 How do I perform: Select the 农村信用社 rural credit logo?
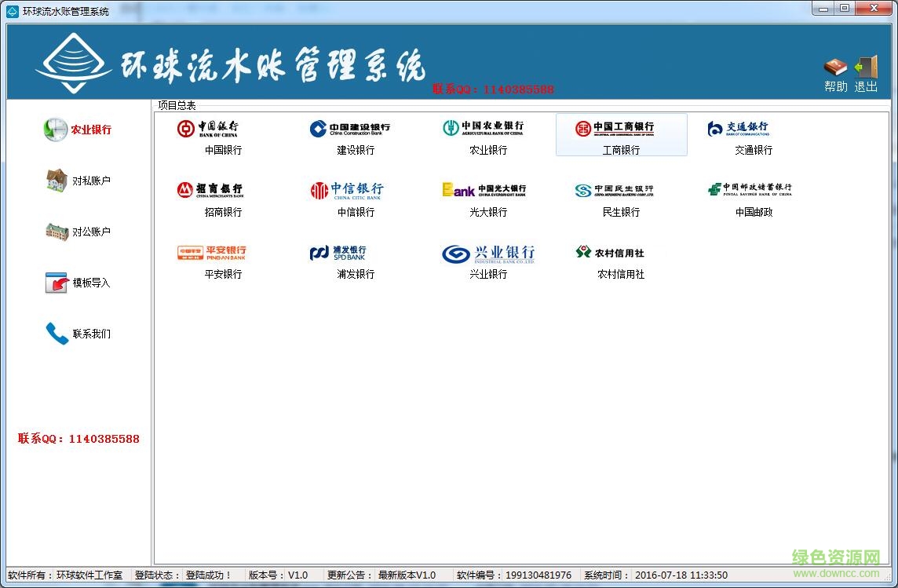coord(610,252)
